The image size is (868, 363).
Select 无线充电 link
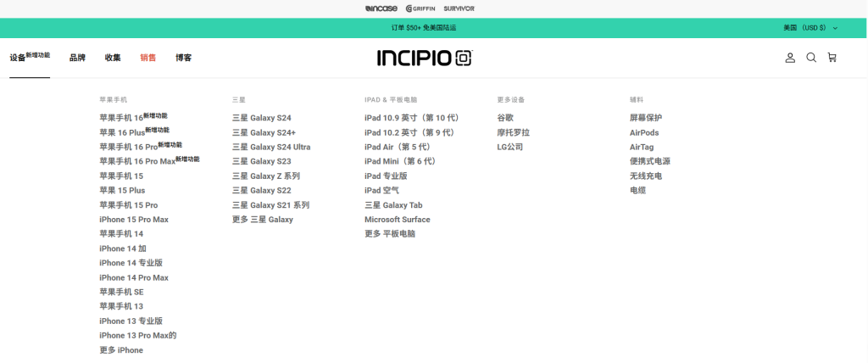[x=646, y=176]
